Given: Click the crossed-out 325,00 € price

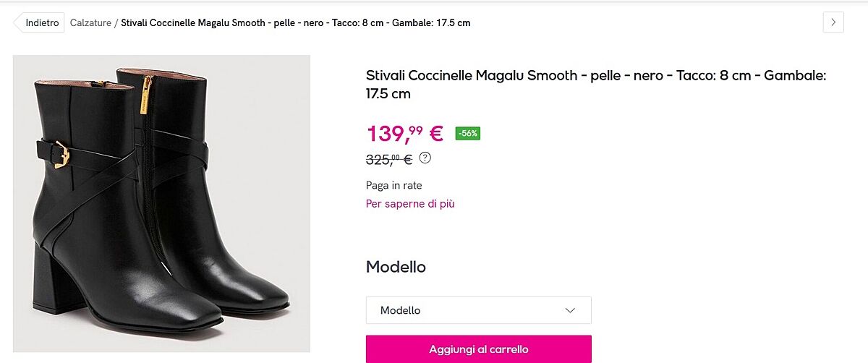Looking at the screenshot, I should 388,160.
